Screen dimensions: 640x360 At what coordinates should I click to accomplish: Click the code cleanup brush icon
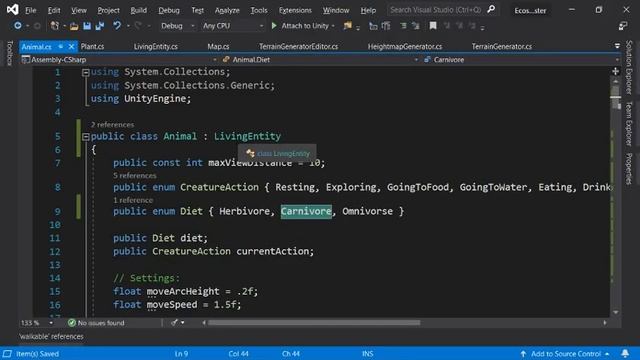174,322
